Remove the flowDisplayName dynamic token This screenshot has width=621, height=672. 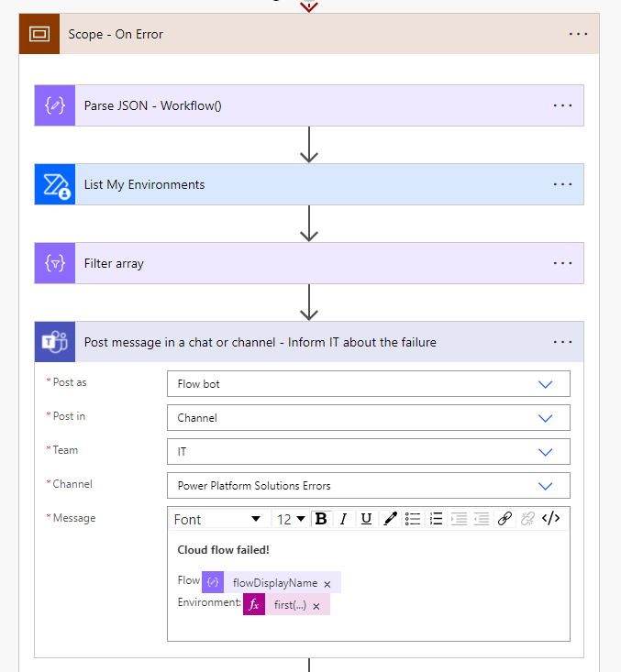pyautogui.click(x=327, y=583)
